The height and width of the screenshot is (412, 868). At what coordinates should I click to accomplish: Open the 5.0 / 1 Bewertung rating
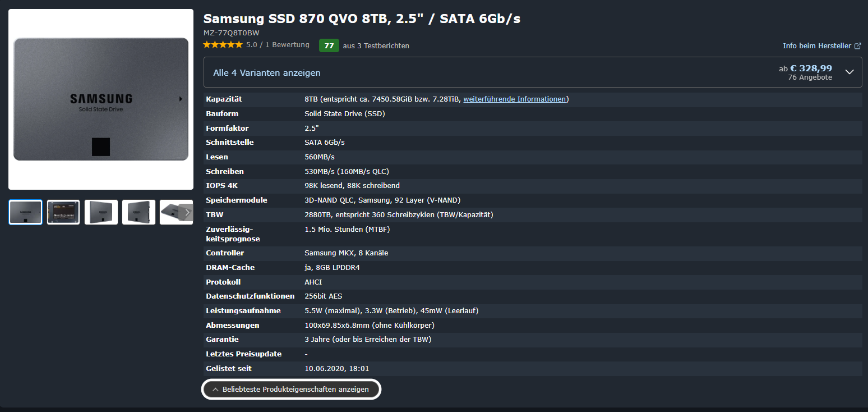(x=278, y=45)
